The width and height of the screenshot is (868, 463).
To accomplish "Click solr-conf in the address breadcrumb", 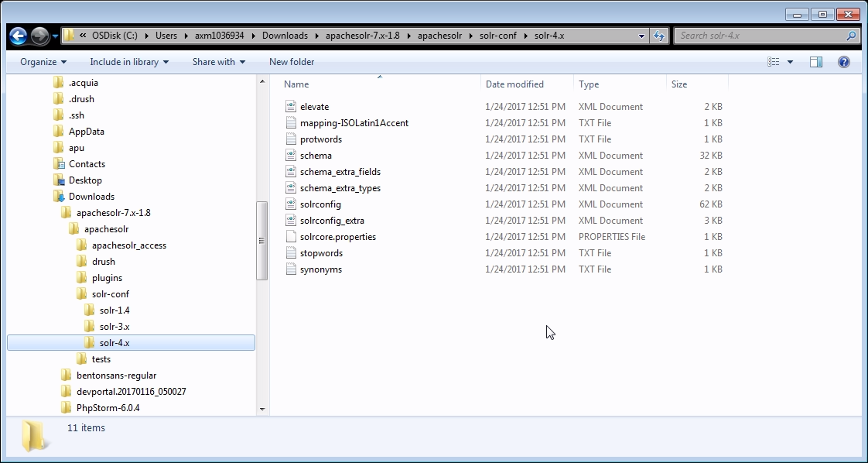I will pyautogui.click(x=499, y=36).
